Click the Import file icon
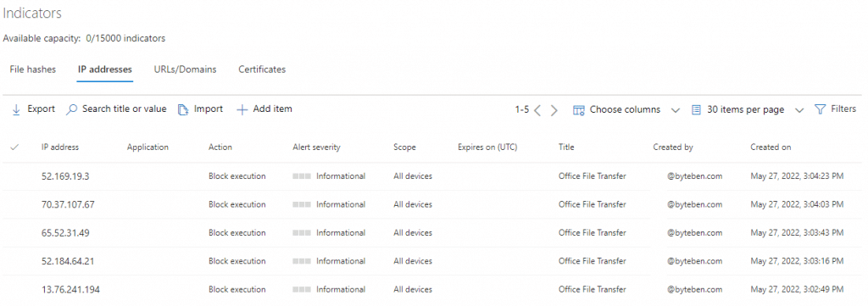868x306 pixels. pos(183,109)
